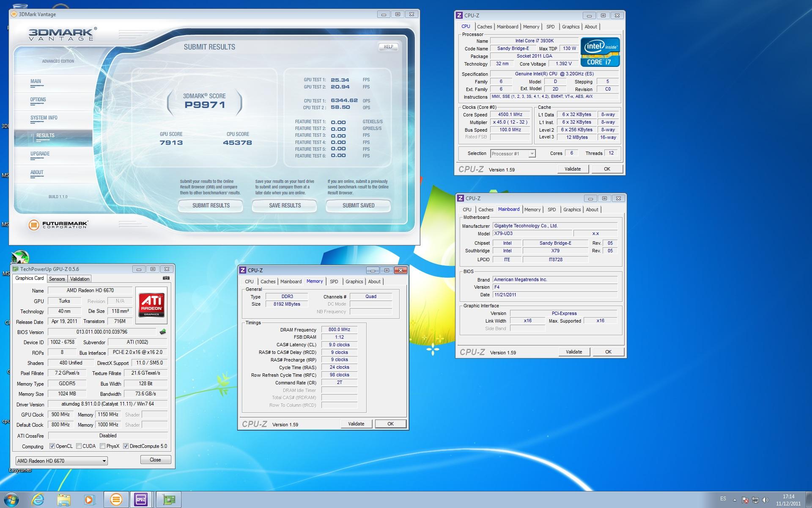Click the 3DMark Vantage logo

[62, 34]
